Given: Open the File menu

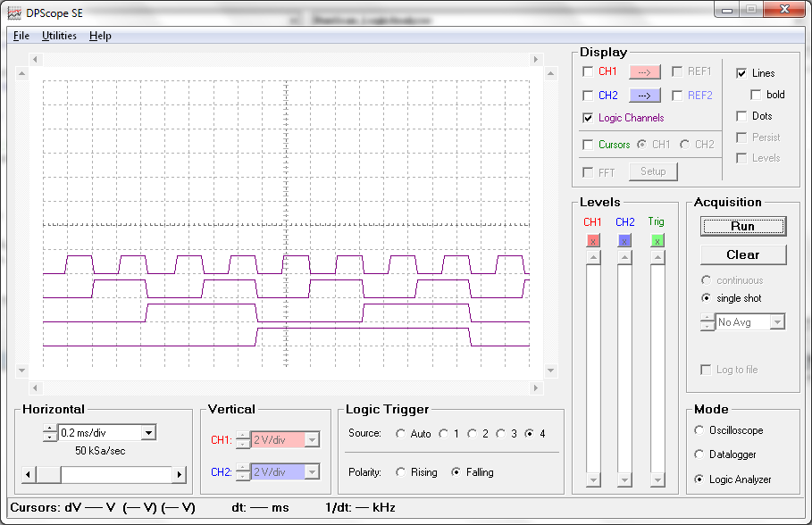Looking at the screenshot, I should 21,36.
